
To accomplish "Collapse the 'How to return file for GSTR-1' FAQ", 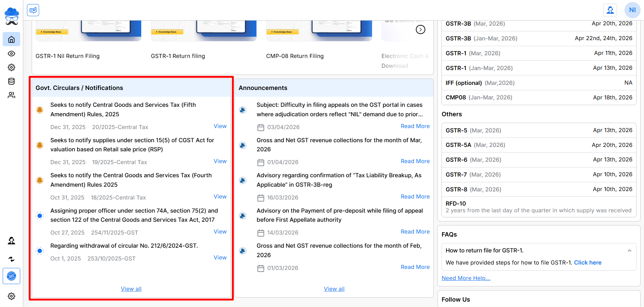I will [629, 251].
